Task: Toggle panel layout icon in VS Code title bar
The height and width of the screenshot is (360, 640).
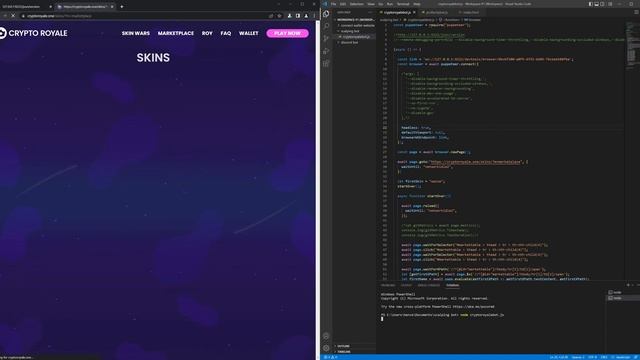Action: [x=596, y=4]
